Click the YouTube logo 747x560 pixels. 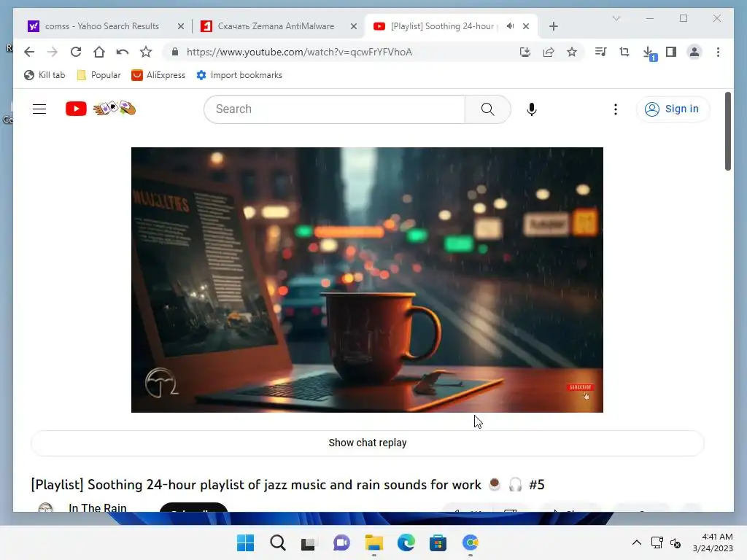pyautogui.click(x=76, y=109)
